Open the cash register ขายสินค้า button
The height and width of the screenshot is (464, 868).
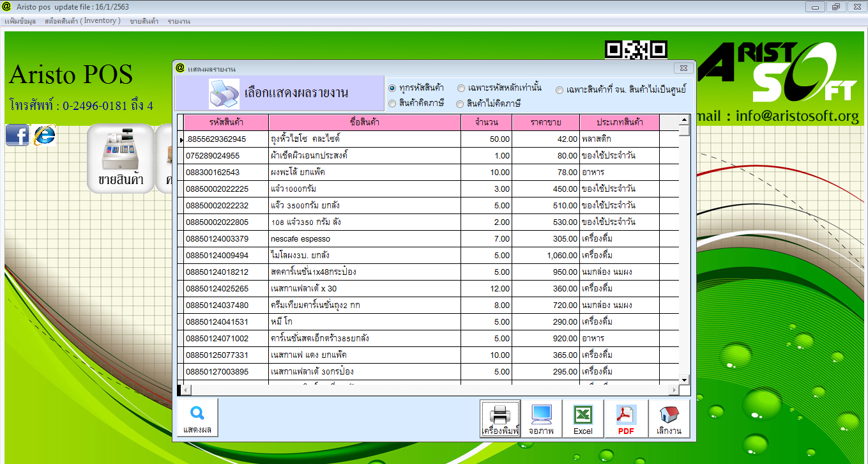pos(121,158)
